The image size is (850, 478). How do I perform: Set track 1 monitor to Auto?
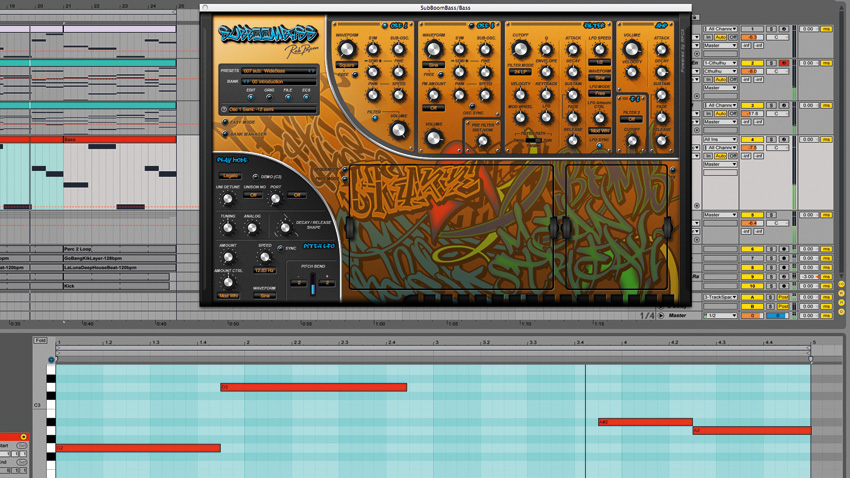tap(720, 37)
